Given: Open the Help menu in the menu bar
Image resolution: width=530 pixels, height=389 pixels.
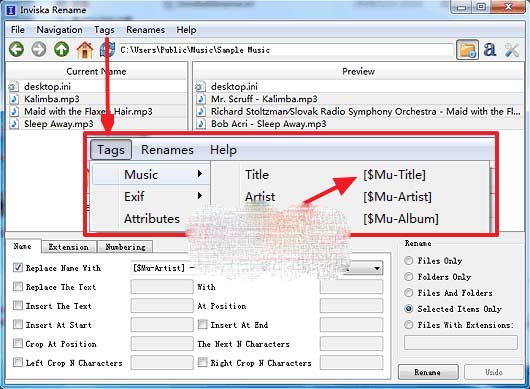Looking at the screenshot, I should [x=186, y=30].
